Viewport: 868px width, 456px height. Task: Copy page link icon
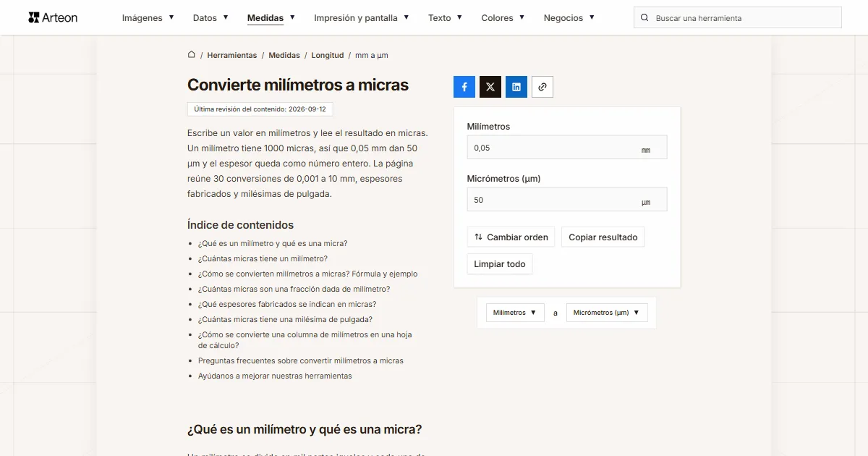[x=542, y=87]
